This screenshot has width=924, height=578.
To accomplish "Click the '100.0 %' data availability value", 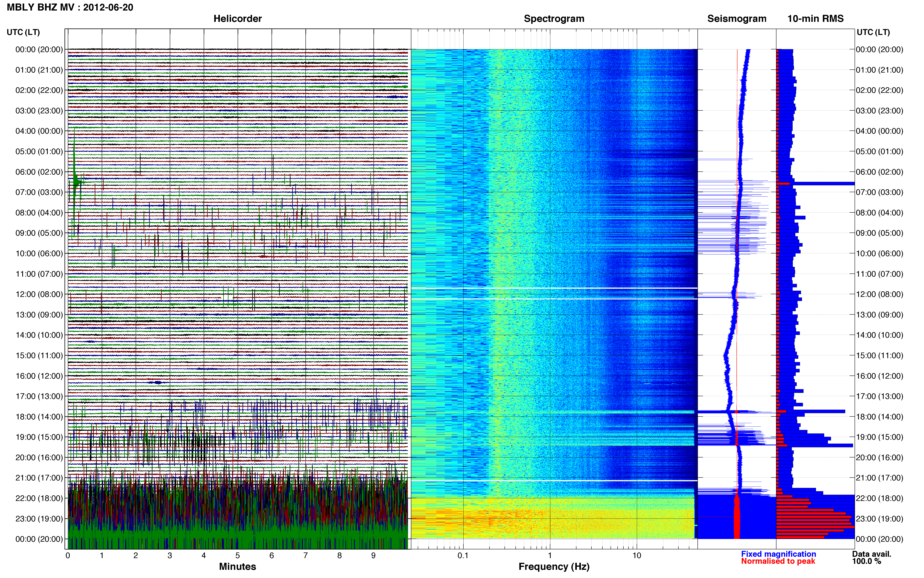I will point(866,561).
